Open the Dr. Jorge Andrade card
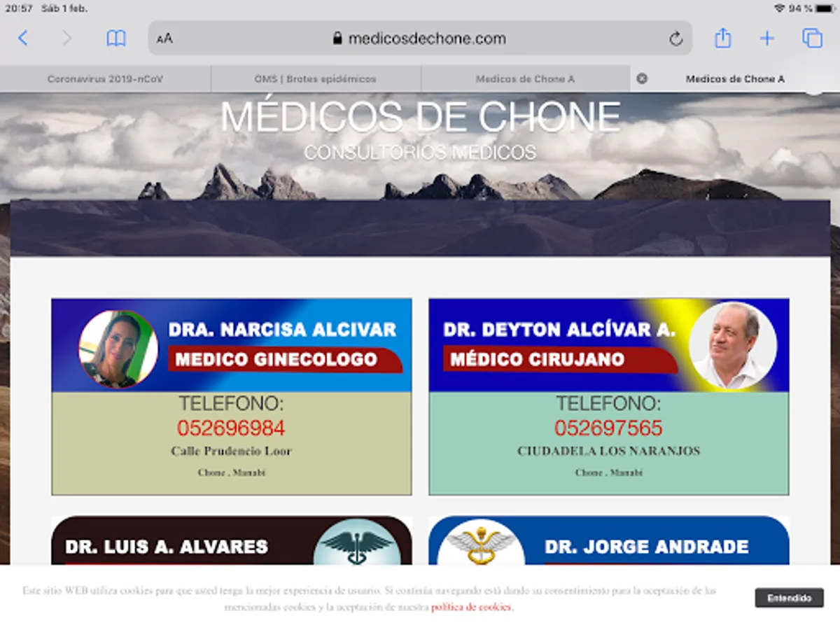 (609, 541)
